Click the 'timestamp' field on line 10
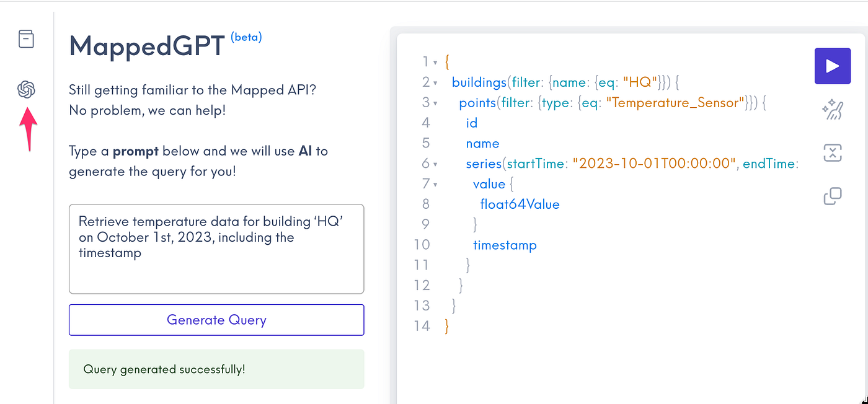 pyautogui.click(x=505, y=245)
